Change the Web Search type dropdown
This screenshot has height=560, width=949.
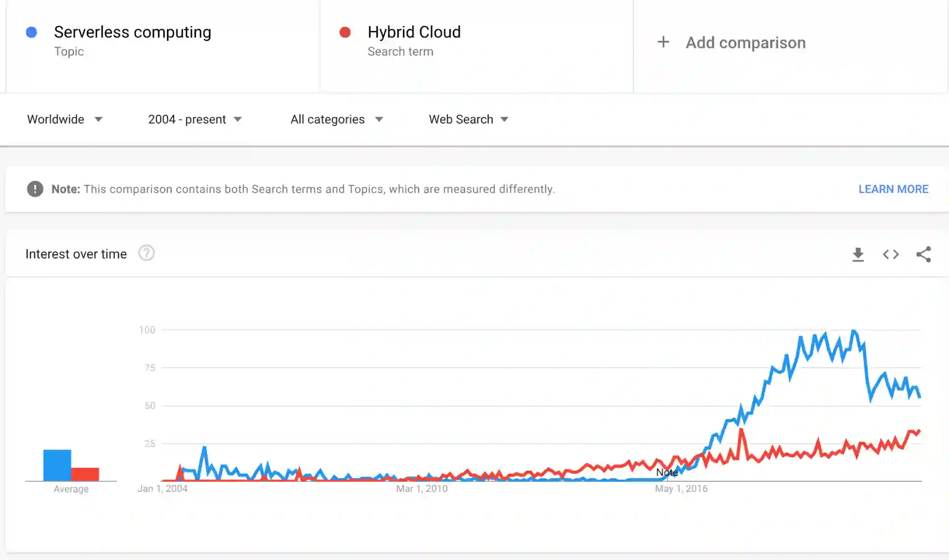[468, 120]
